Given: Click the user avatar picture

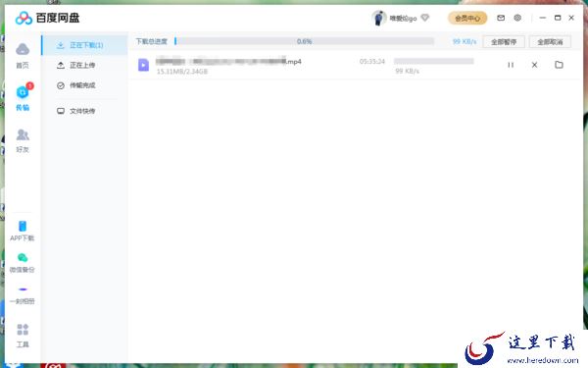Looking at the screenshot, I should point(378,18).
